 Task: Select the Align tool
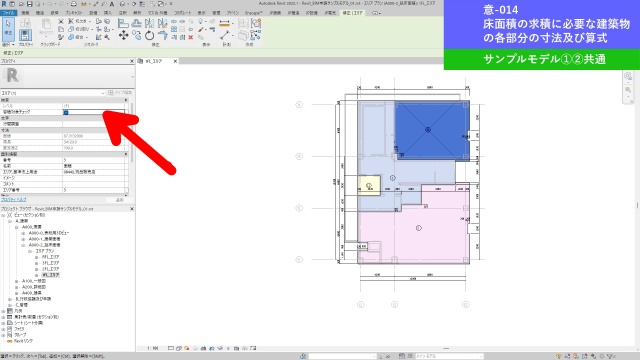(123, 23)
